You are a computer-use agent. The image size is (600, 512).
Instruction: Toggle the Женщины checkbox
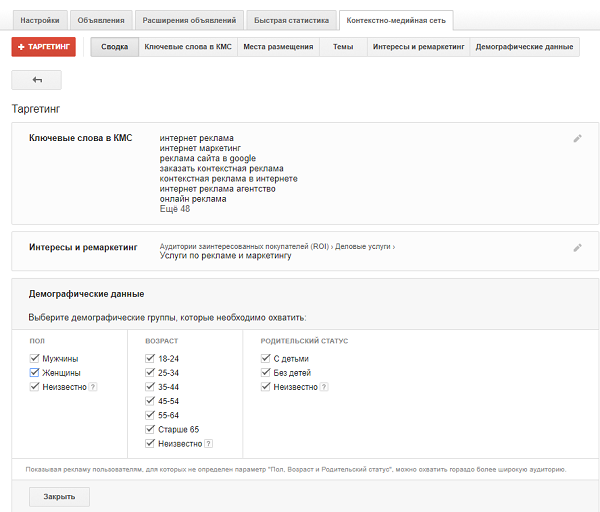(x=34, y=372)
